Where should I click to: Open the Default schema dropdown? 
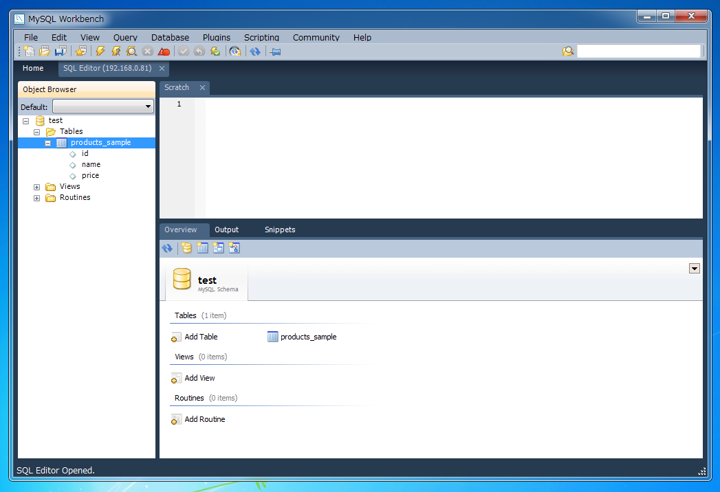point(103,107)
